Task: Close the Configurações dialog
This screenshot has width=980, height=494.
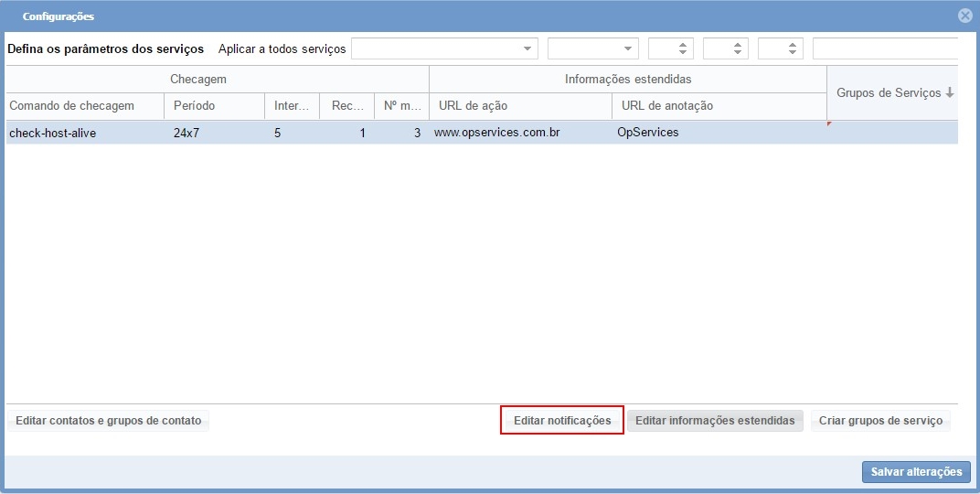Action: tap(964, 16)
